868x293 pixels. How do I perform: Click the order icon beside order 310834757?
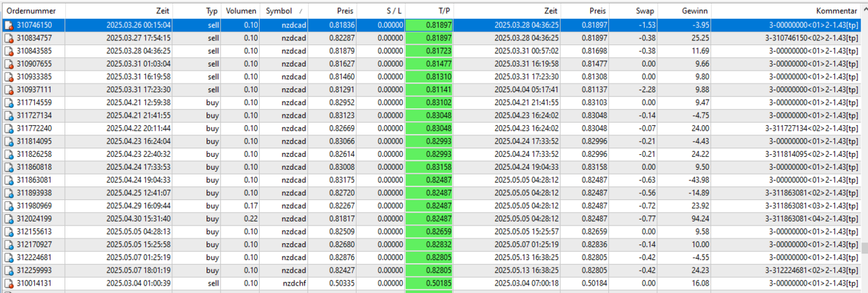tap(9, 38)
